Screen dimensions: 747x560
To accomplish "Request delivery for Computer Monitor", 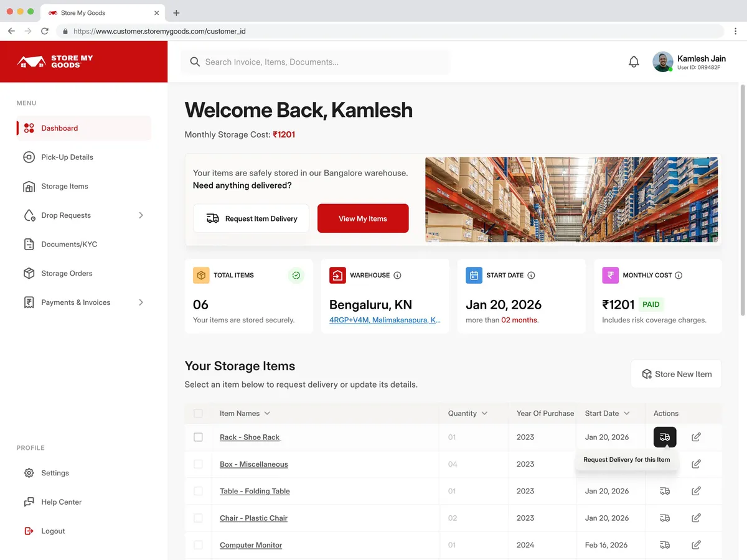I will coord(665,544).
